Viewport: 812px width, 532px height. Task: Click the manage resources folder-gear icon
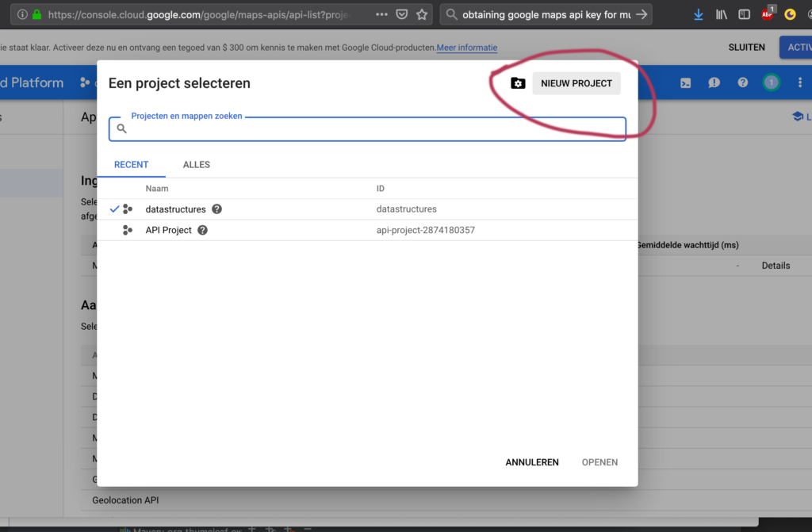click(x=518, y=83)
